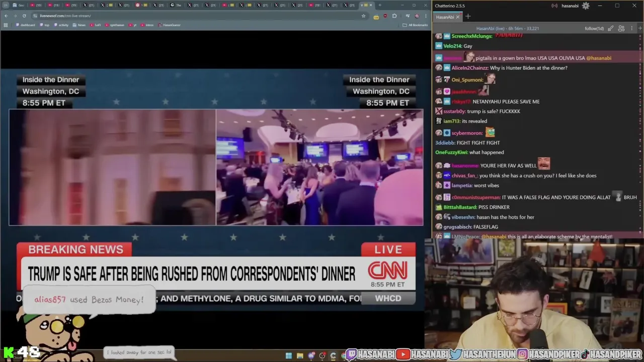Click the scybermoron username in chat
Screen dimensions: 644x362
tap(467, 133)
